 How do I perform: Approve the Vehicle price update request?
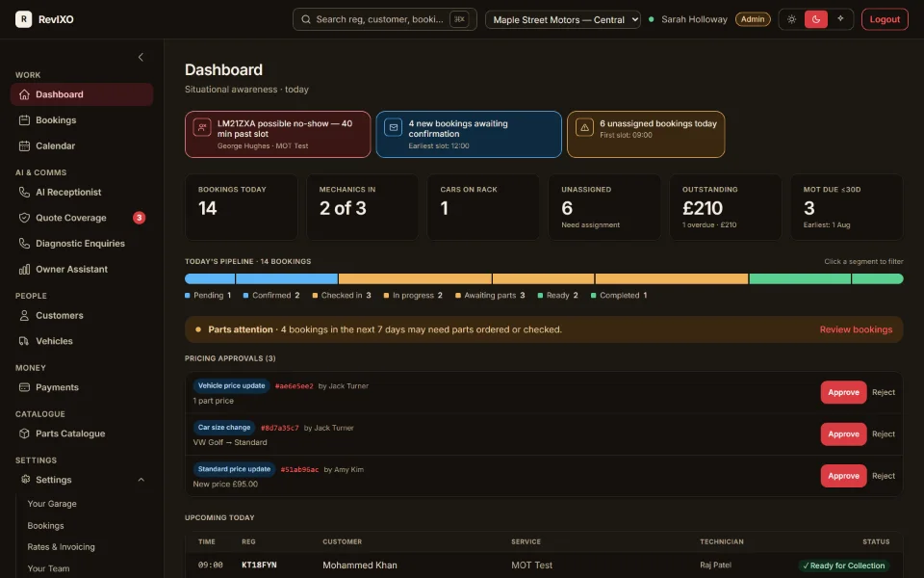(843, 392)
